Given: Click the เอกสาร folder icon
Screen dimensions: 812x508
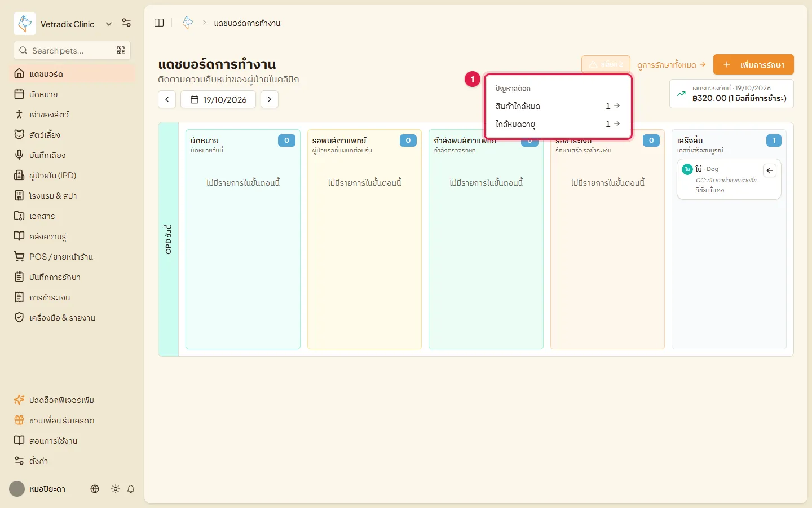Looking at the screenshot, I should [x=19, y=216].
